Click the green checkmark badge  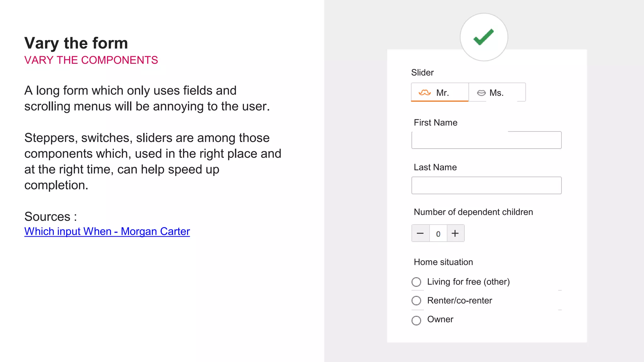[x=484, y=37]
